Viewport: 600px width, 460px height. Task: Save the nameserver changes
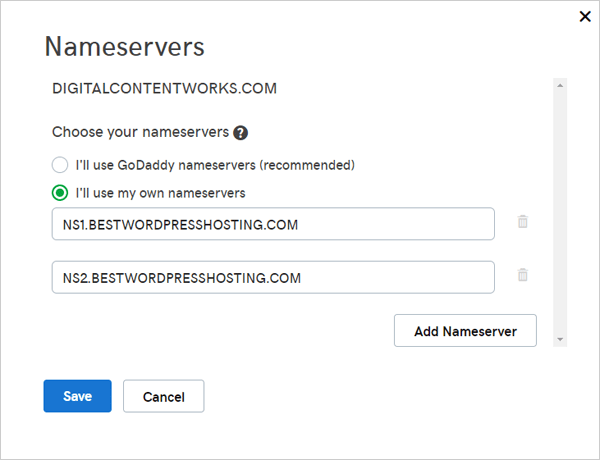[x=78, y=396]
